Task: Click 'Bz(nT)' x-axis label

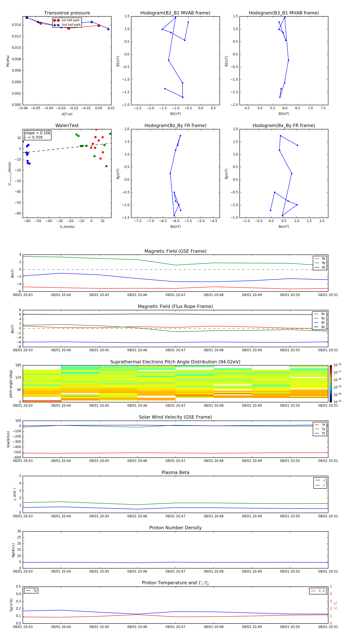Action: pyautogui.click(x=175, y=227)
